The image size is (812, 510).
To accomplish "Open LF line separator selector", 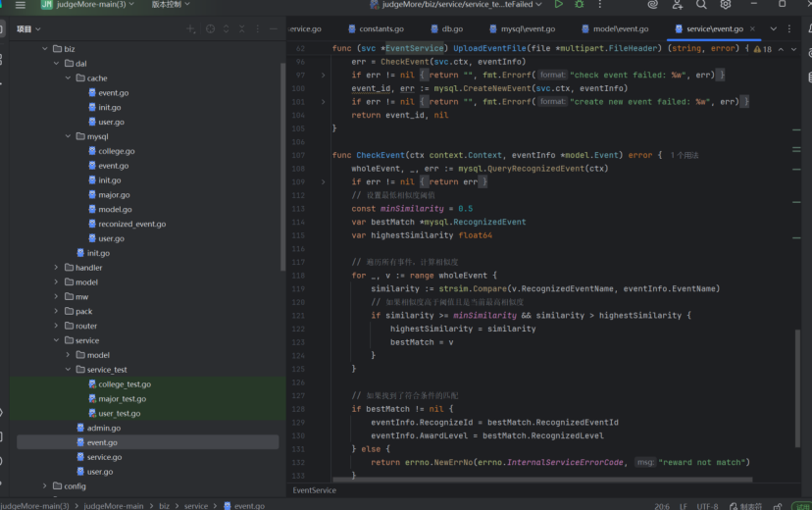I will [684, 506].
